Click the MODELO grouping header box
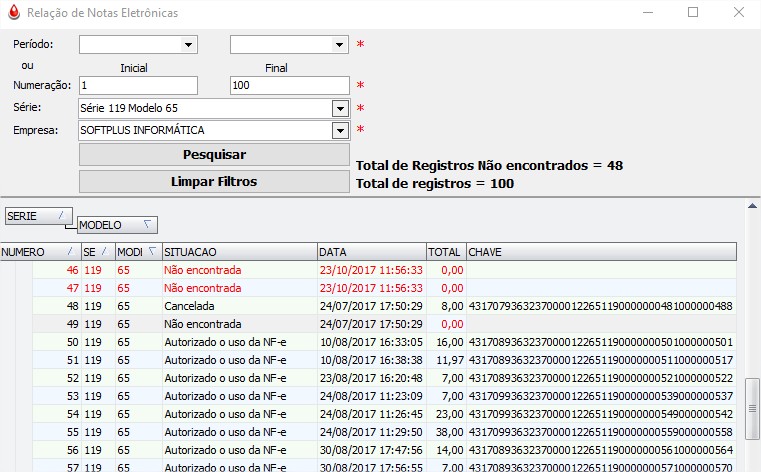761x472 pixels. [x=117, y=225]
